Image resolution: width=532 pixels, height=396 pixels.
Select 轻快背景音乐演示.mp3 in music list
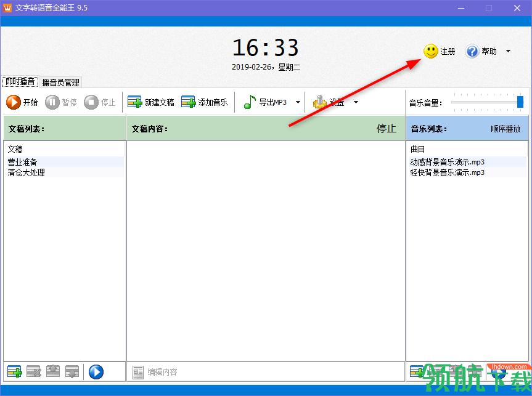point(467,172)
